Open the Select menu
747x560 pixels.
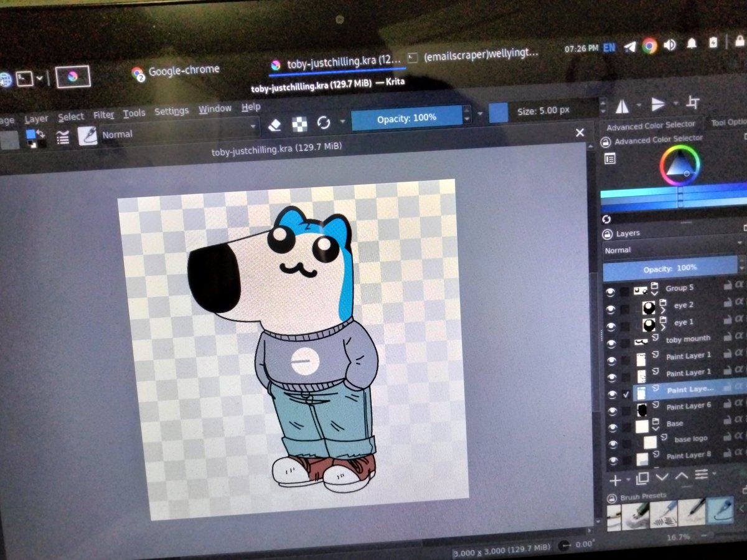pos(71,117)
